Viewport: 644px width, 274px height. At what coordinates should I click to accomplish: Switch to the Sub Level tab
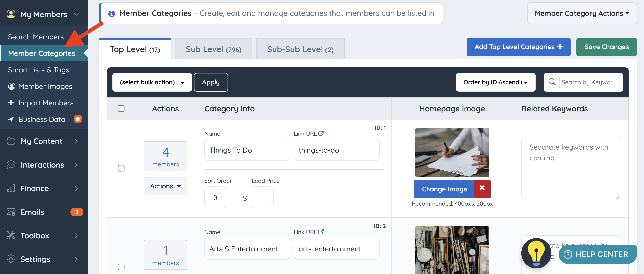pos(214,49)
